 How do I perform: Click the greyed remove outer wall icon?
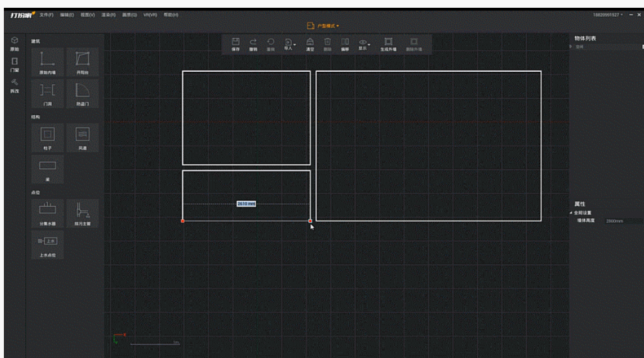(x=414, y=45)
